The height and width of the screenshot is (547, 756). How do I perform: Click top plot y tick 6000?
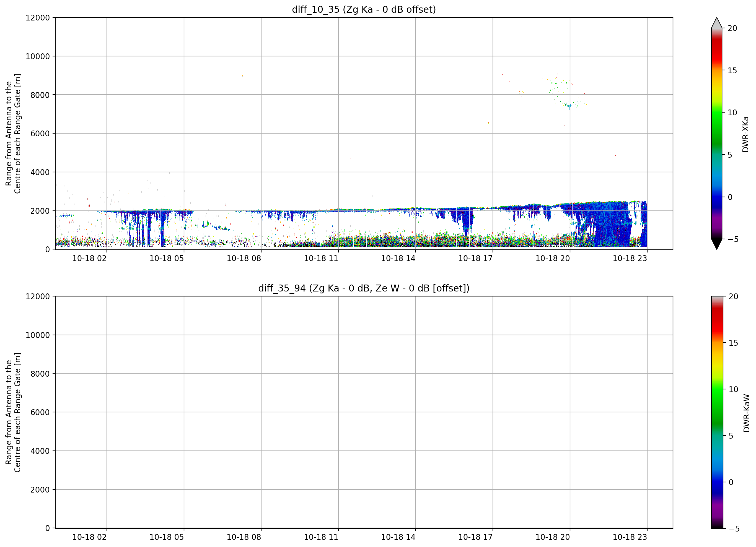(40, 134)
